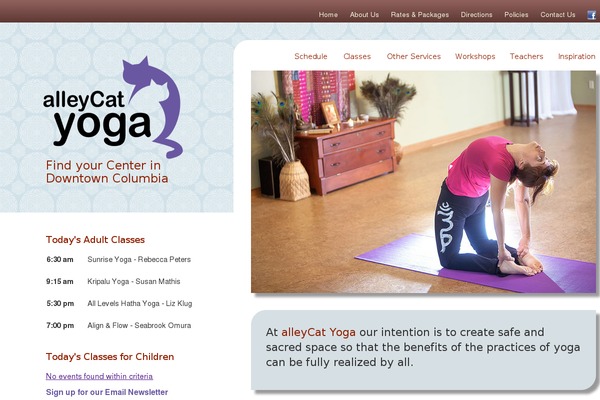Select Other Services menu item
The image size is (600, 400).
(414, 56)
